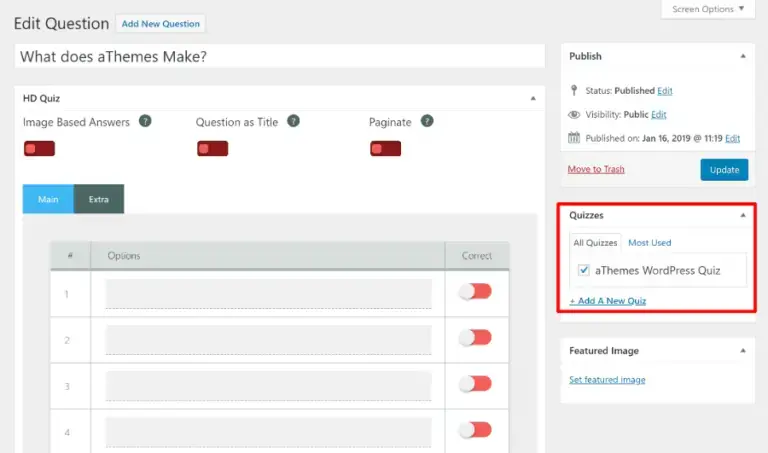Switch to the Extra tab
The width and height of the screenshot is (768, 453).
tap(98, 199)
